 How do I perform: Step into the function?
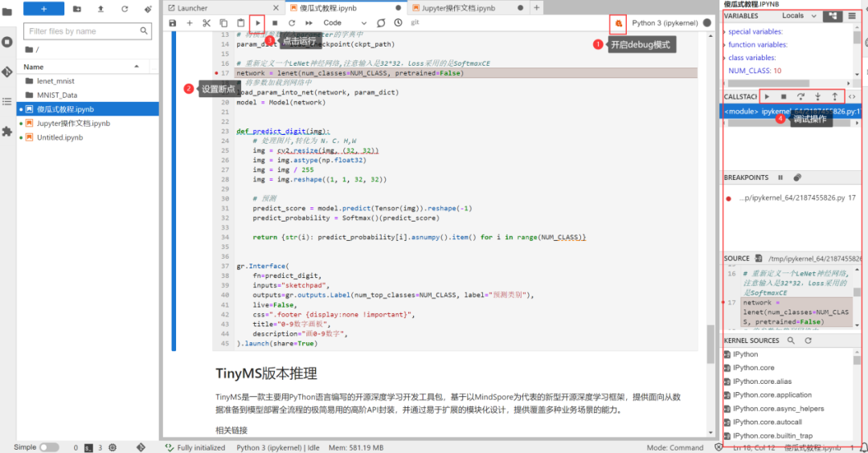817,97
